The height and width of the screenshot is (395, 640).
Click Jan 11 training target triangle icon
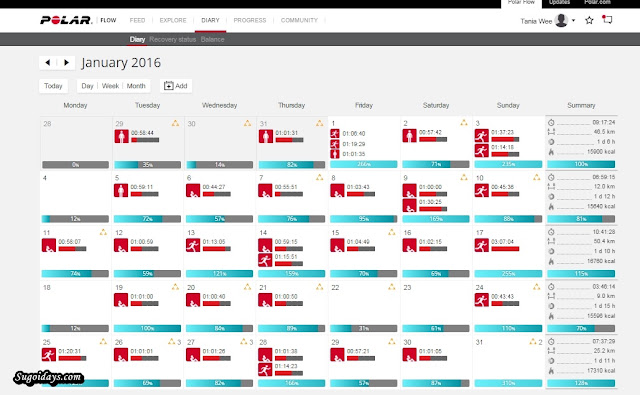coord(103,232)
